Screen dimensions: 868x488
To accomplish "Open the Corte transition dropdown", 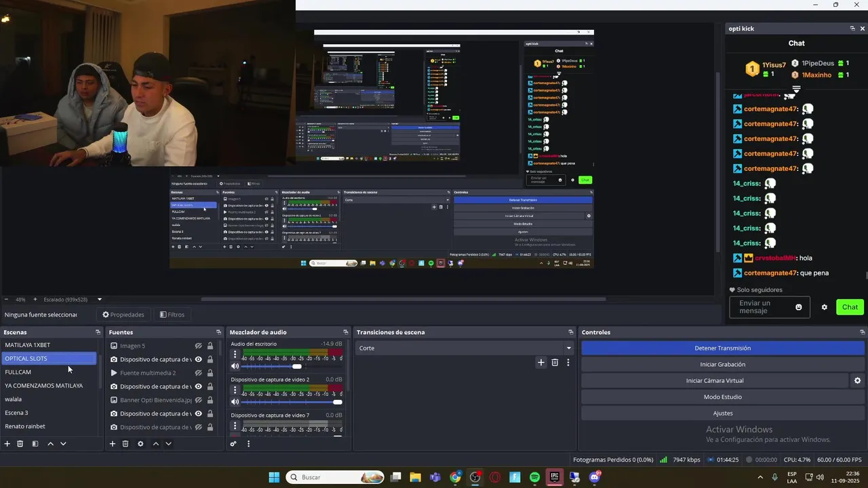I will pos(465,348).
